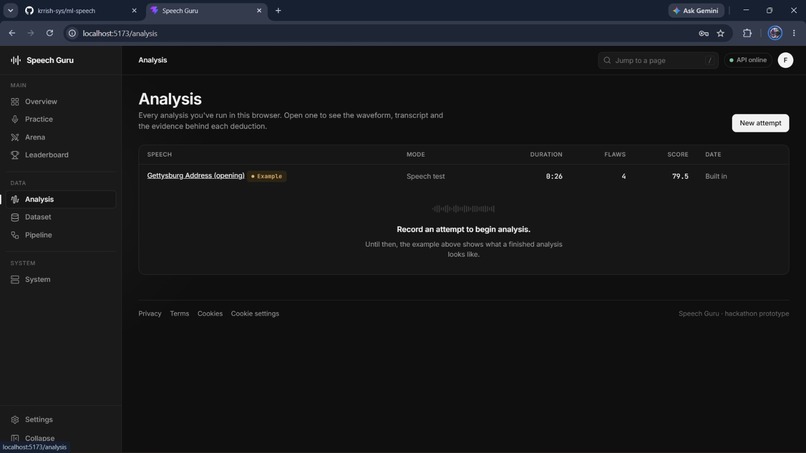Click the Speech Guru waveform logo icon
This screenshot has width=806, height=453.
[x=15, y=60]
